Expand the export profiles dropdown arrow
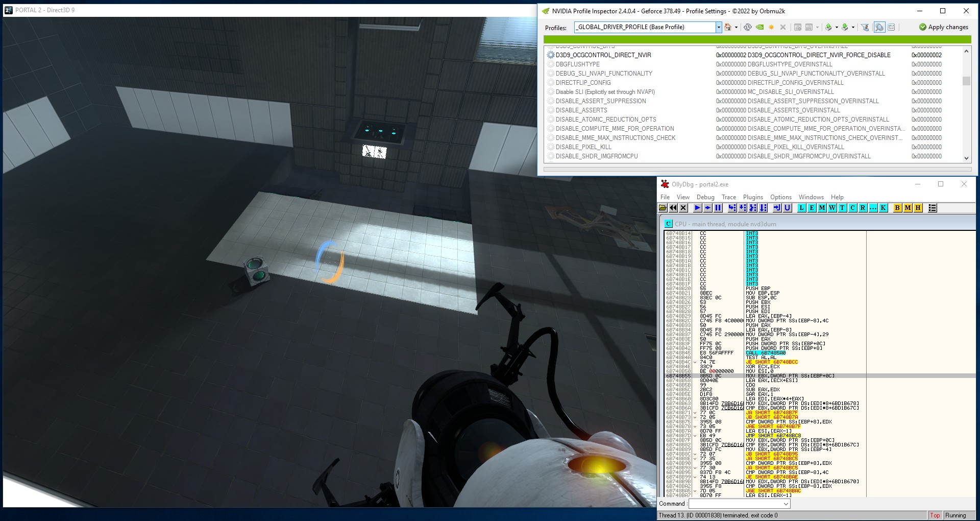The height and width of the screenshot is (521, 980). click(837, 27)
